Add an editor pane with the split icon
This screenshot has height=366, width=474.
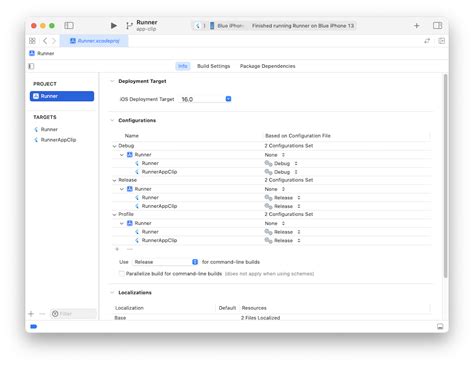pyautogui.click(x=441, y=41)
